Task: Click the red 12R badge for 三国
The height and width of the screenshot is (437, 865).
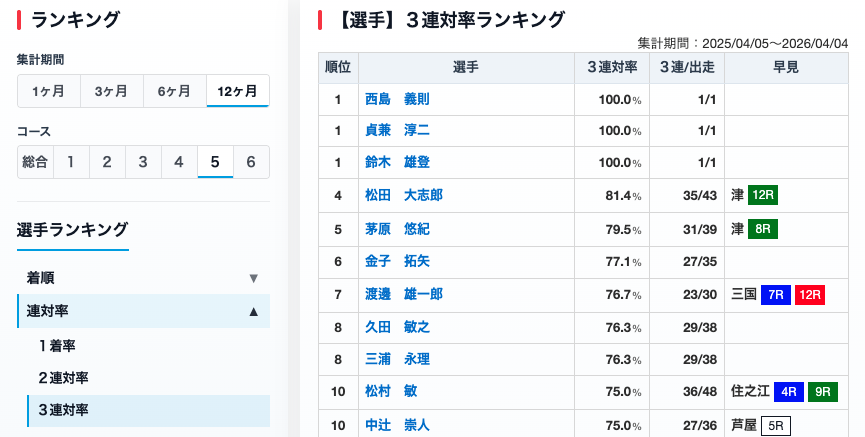Action: (810, 294)
